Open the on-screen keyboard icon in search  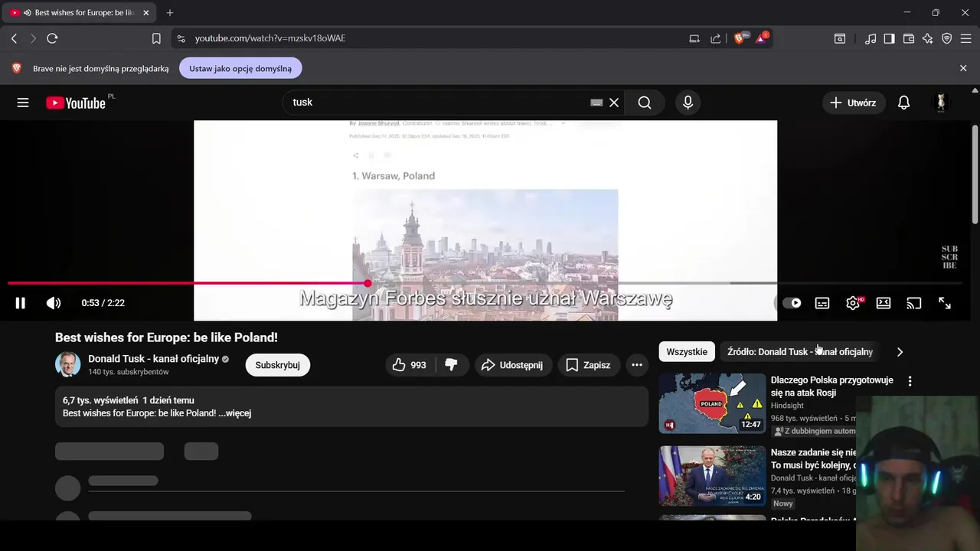[x=596, y=103]
